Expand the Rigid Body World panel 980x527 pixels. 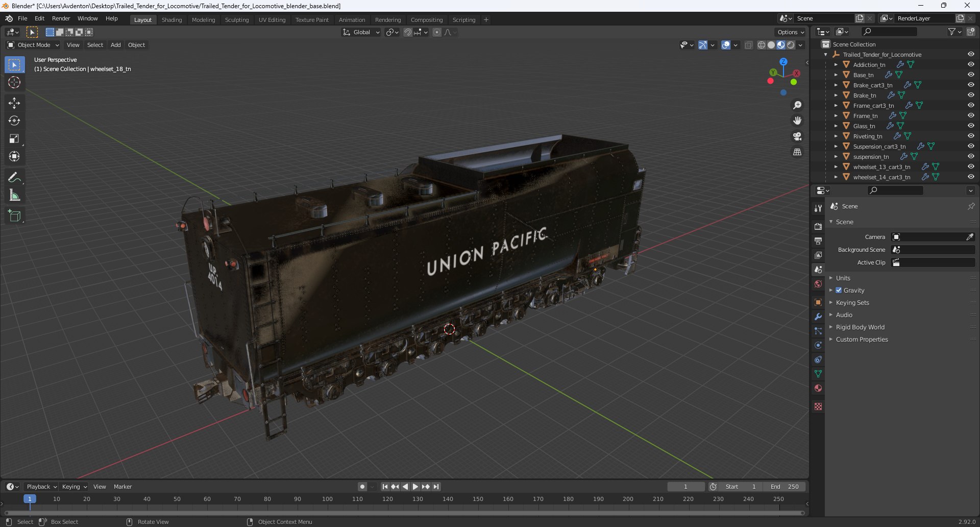(x=860, y=327)
